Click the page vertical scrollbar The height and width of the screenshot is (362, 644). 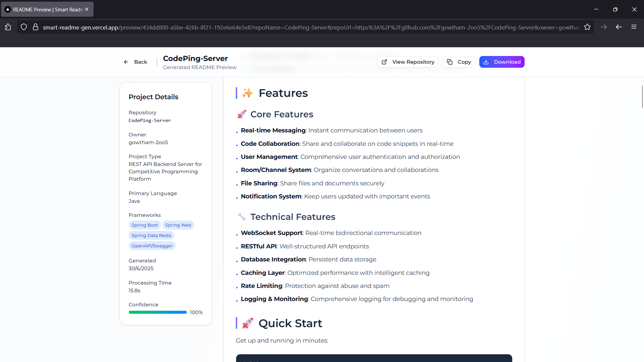coord(642,97)
